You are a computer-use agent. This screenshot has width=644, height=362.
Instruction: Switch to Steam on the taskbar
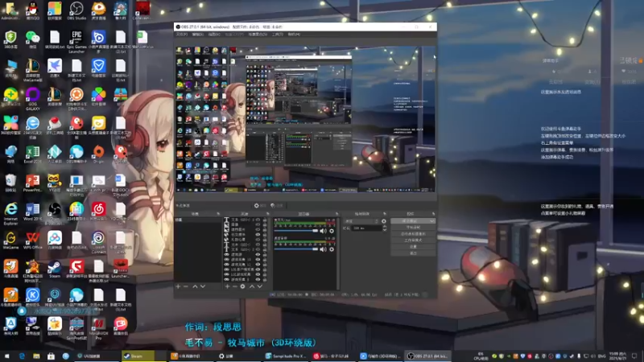click(138, 356)
